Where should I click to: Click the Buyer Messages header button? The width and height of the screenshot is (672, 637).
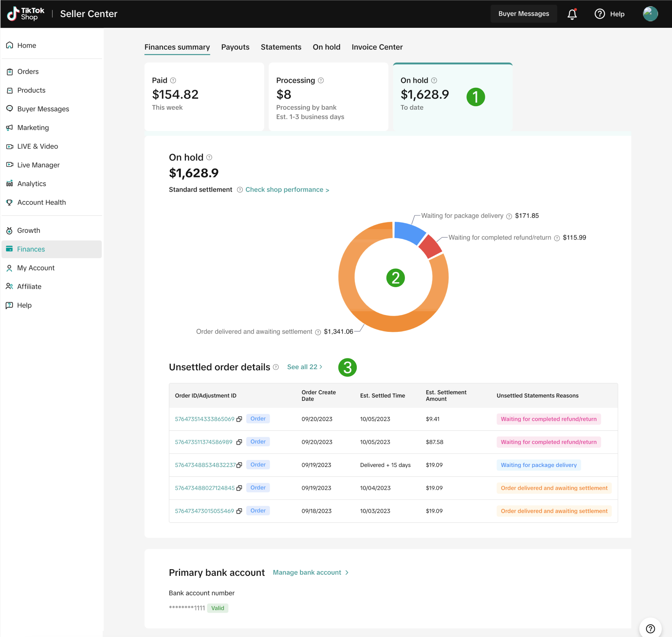(x=523, y=14)
